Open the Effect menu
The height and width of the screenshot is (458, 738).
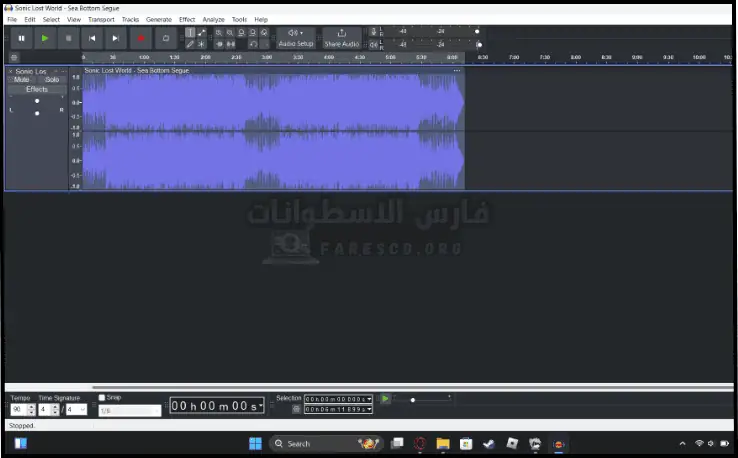point(187,19)
